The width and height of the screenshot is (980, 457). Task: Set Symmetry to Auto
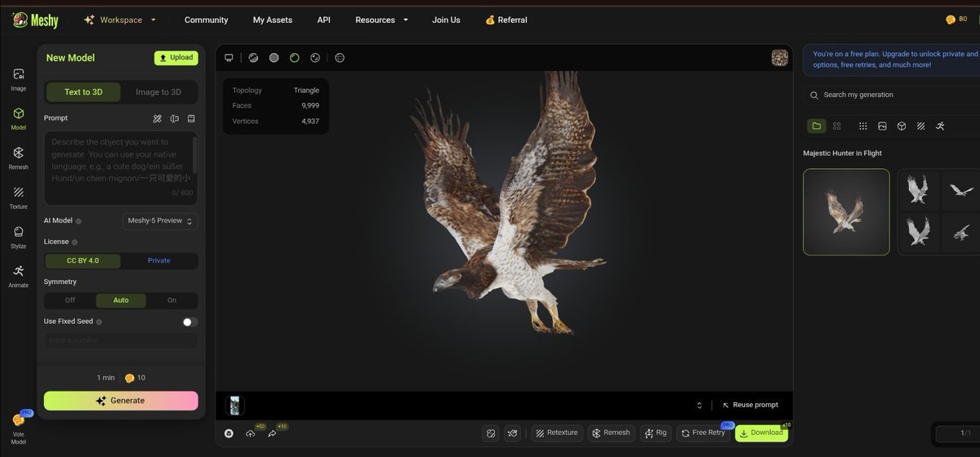click(121, 300)
